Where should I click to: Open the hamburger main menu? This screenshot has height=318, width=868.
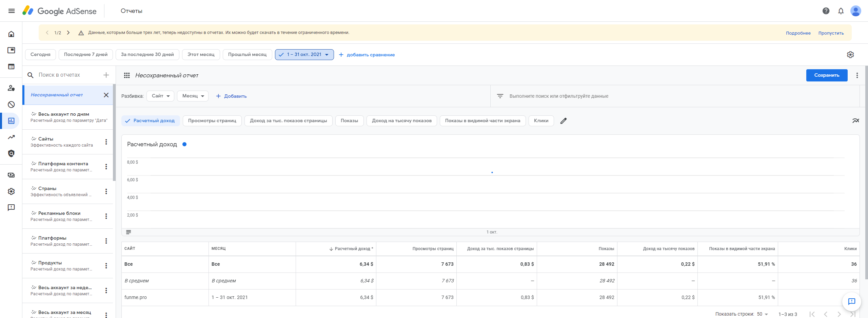[12, 11]
